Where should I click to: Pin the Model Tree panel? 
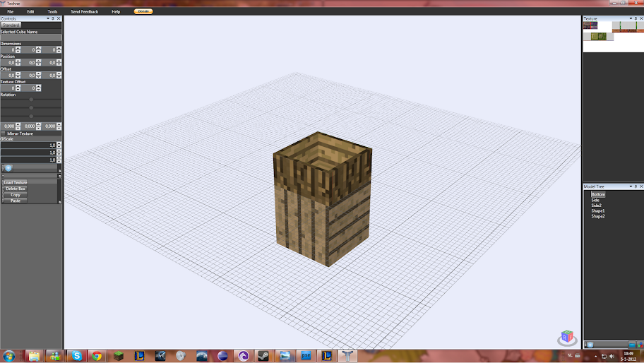coord(636,186)
